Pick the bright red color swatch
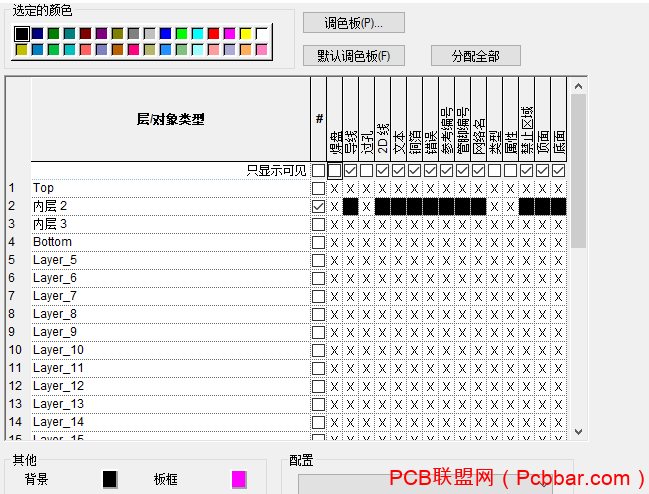 point(214,34)
